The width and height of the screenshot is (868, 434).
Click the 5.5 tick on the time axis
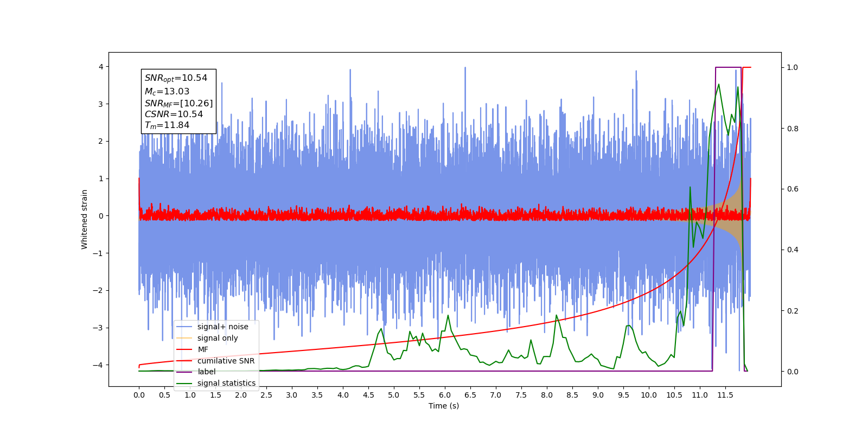[x=419, y=395]
